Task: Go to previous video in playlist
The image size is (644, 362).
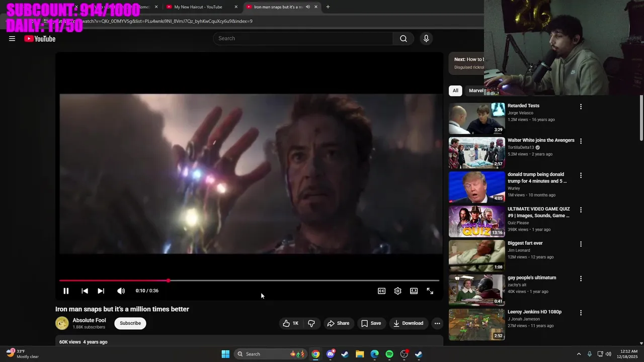Action: coord(85,291)
